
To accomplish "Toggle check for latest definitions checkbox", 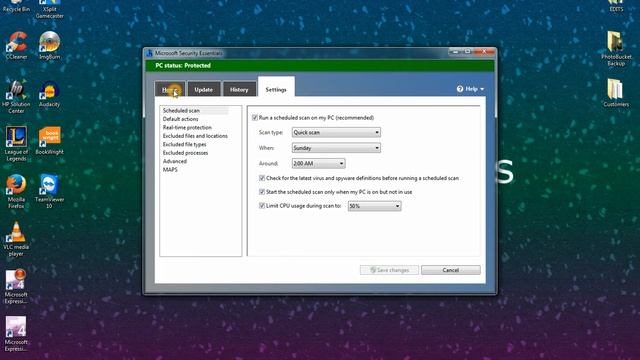I will tap(262, 178).
